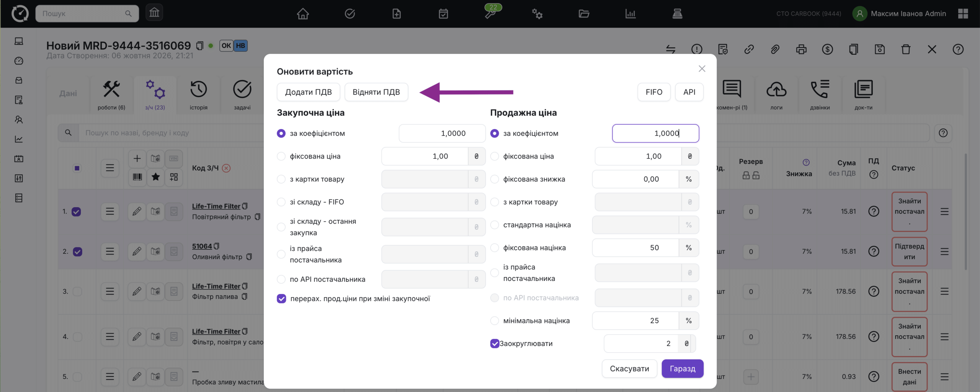Viewport: 980px width, 392px height.
Task: Click the paperclip attachment icon
Action: point(775,49)
